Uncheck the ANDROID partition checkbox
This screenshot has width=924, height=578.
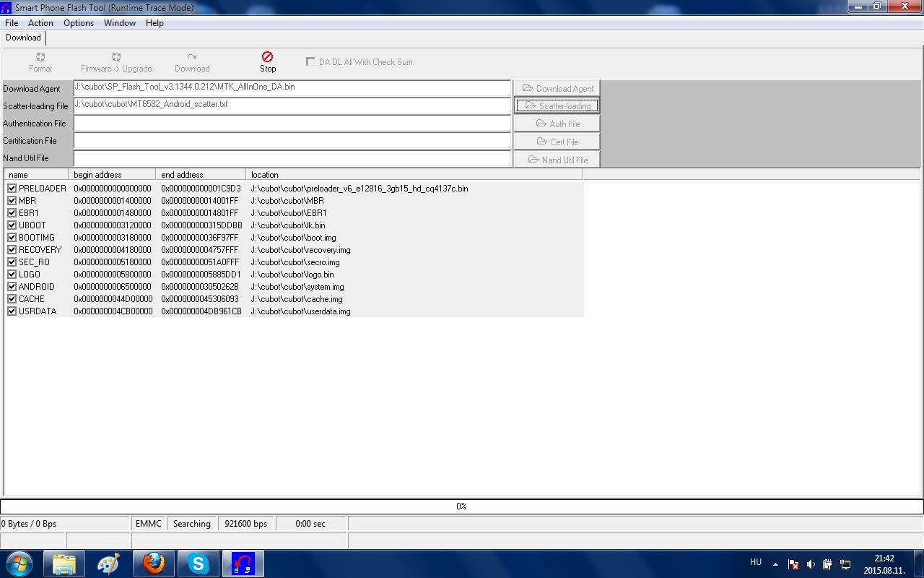coord(12,287)
